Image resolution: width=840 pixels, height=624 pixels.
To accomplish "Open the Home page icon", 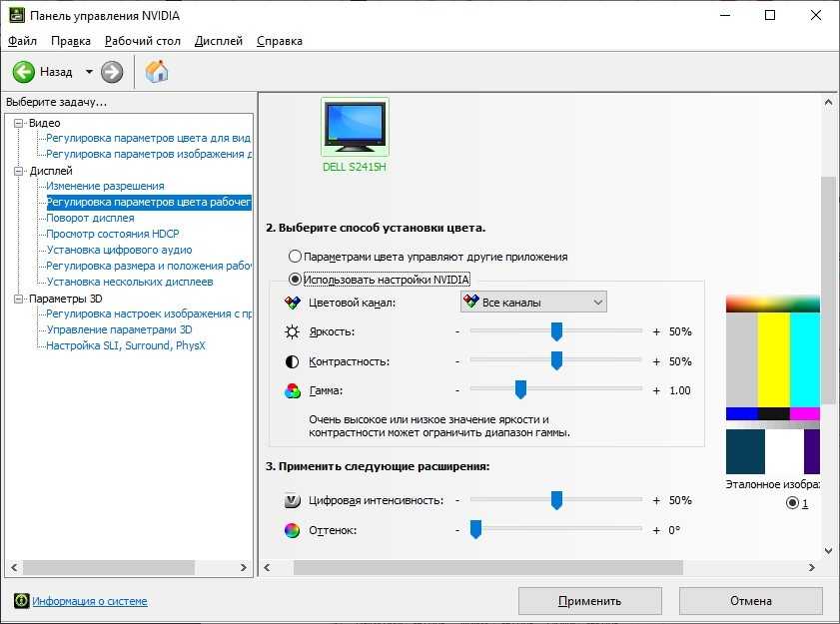I will [x=157, y=71].
